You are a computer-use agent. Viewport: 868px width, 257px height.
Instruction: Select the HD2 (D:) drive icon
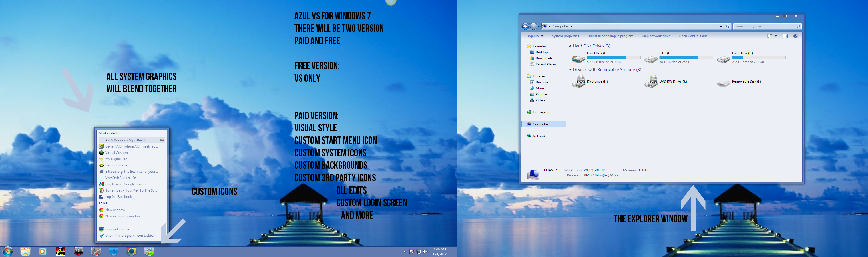(651, 60)
